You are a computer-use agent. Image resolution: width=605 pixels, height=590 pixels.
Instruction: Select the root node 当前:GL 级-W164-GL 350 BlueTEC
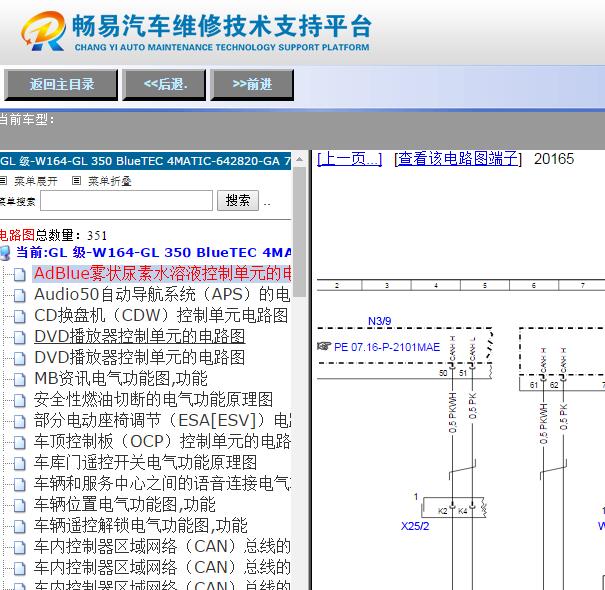click(x=154, y=252)
